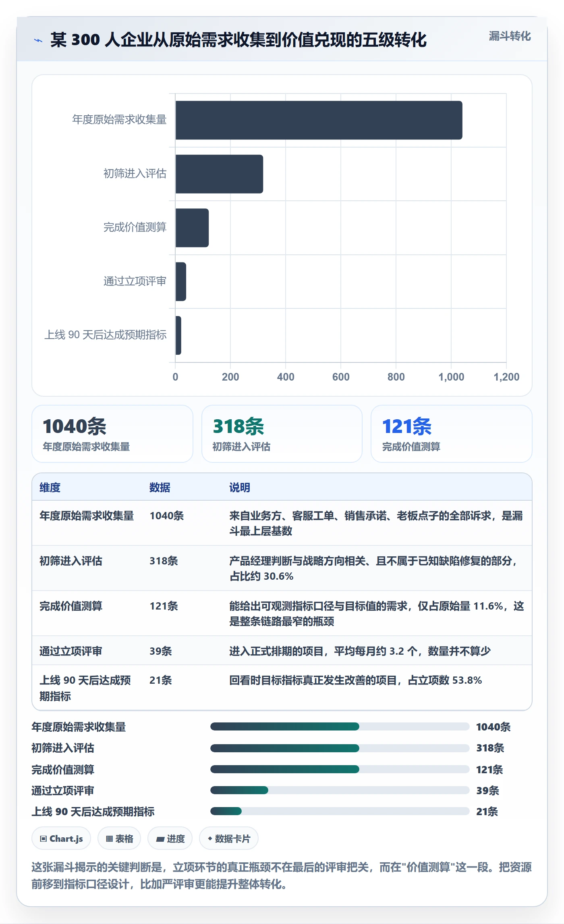Click the 表格 tag chip

point(119,839)
